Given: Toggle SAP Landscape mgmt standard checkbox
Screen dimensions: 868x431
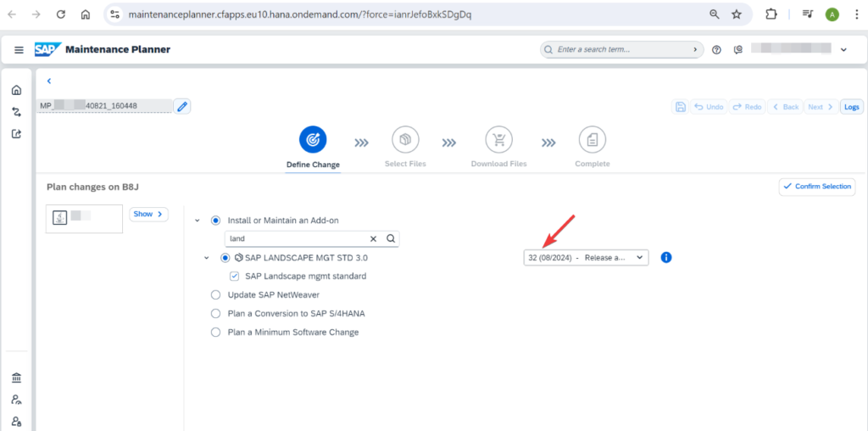Looking at the screenshot, I should pyautogui.click(x=234, y=276).
